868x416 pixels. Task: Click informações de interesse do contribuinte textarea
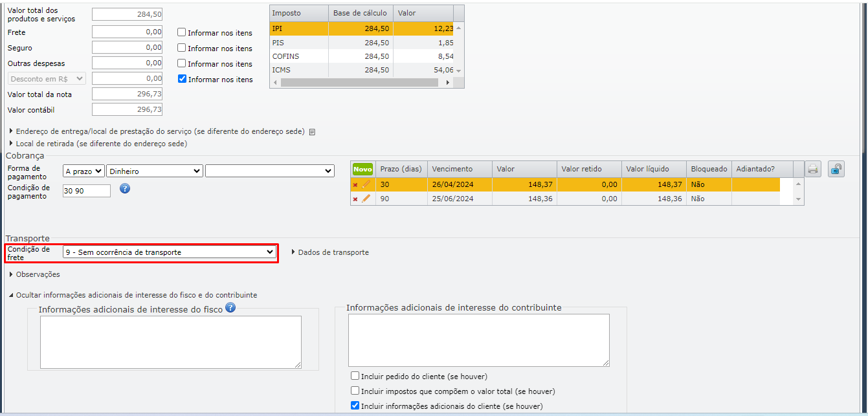pyautogui.click(x=479, y=340)
